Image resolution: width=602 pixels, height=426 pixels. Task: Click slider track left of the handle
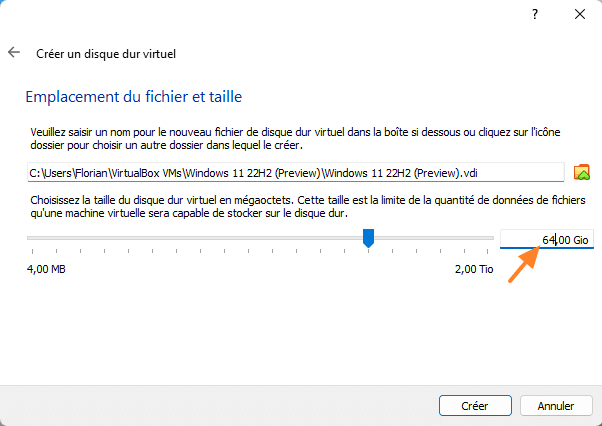(x=200, y=238)
